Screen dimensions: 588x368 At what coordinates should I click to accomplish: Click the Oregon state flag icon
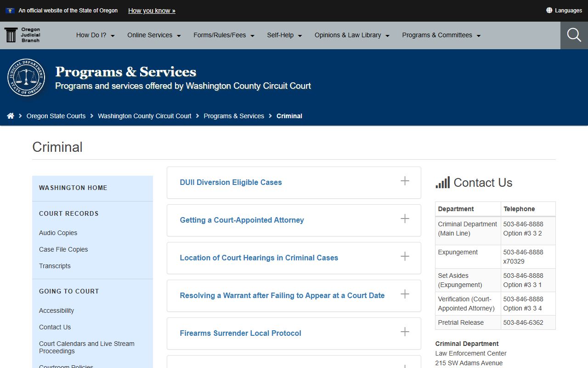(x=10, y=10)
